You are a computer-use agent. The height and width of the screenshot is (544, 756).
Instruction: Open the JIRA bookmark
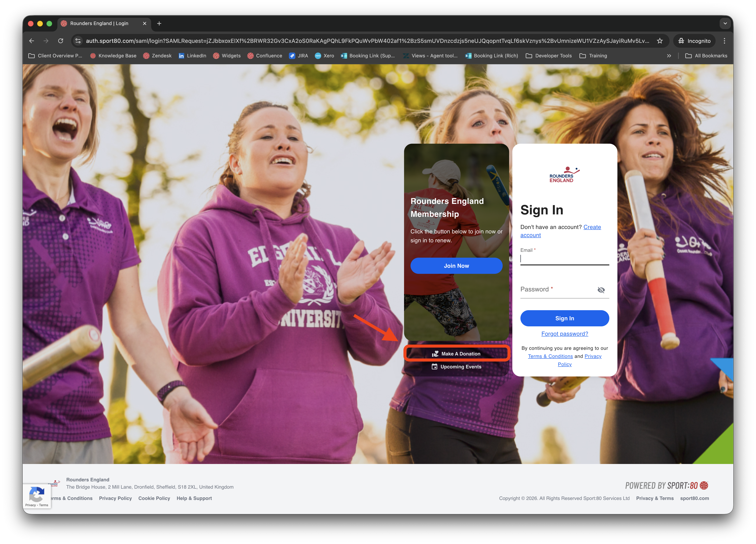298,56
